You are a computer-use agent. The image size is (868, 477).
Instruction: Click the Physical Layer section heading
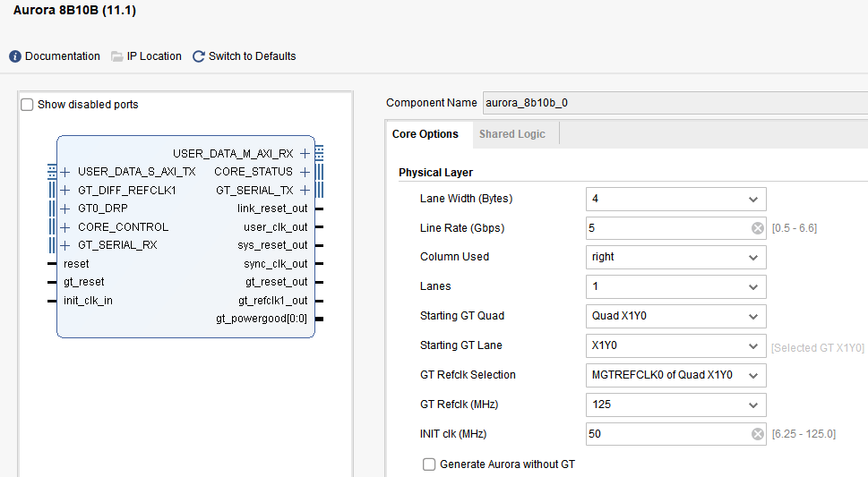pyautogui.click(x=435, y=173)
